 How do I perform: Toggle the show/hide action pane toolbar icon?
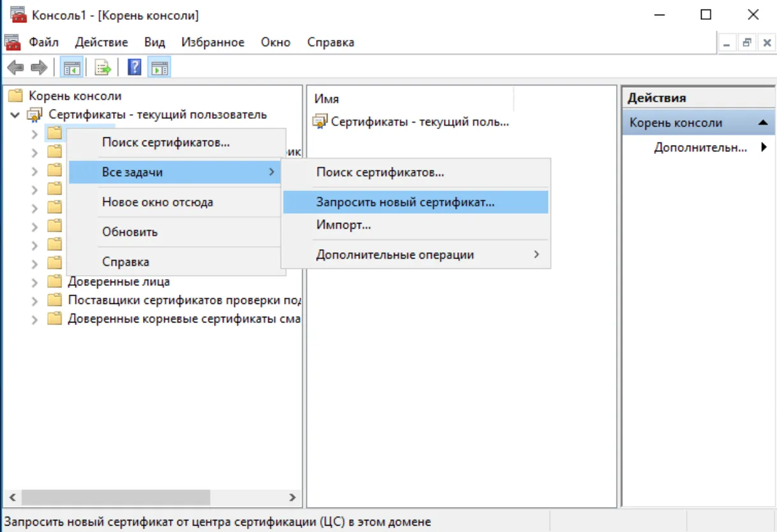(x=159, y=67)
